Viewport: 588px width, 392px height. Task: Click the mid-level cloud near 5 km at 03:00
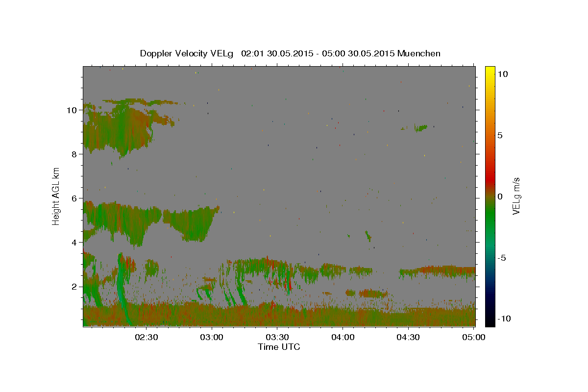point(191,223)
